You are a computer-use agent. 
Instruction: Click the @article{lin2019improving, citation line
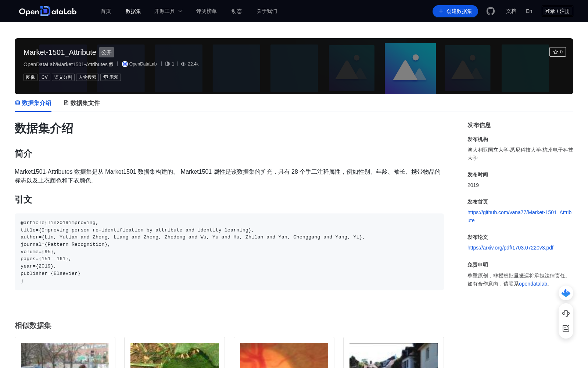point(60,223)
